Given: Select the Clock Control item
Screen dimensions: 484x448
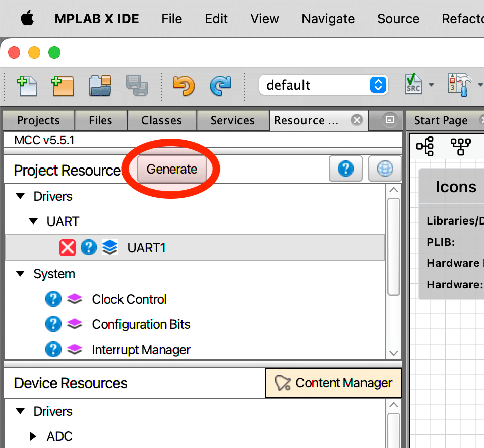Looking at the screenshot, I should (129, 299).
